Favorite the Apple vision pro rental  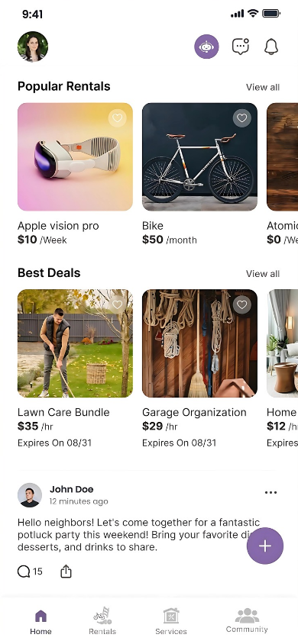click(x=118, y=118)
